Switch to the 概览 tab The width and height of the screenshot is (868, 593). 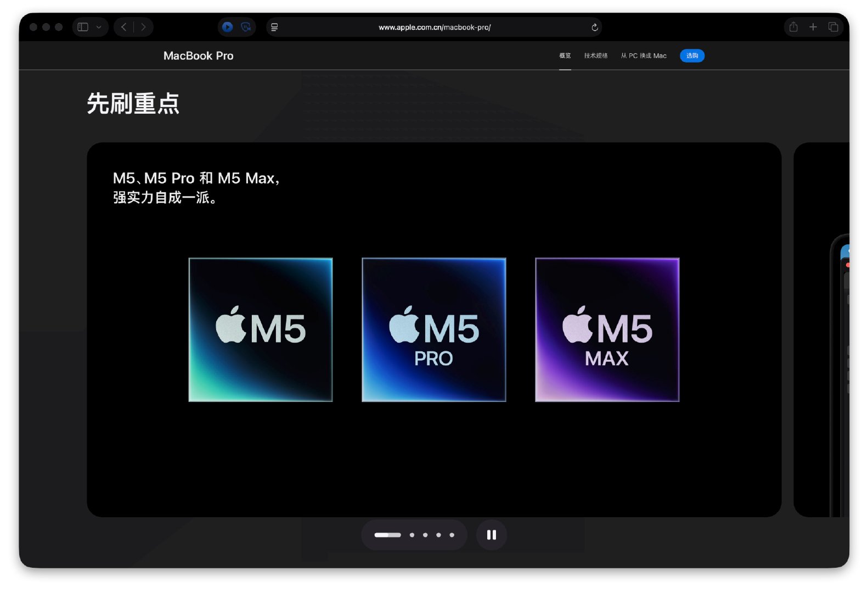(565, 55)
